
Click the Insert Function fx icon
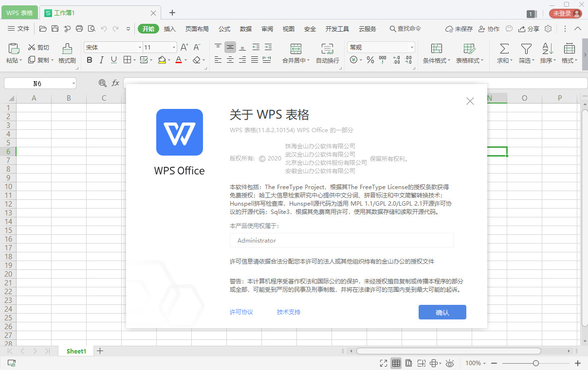click(x=115, y=83)
